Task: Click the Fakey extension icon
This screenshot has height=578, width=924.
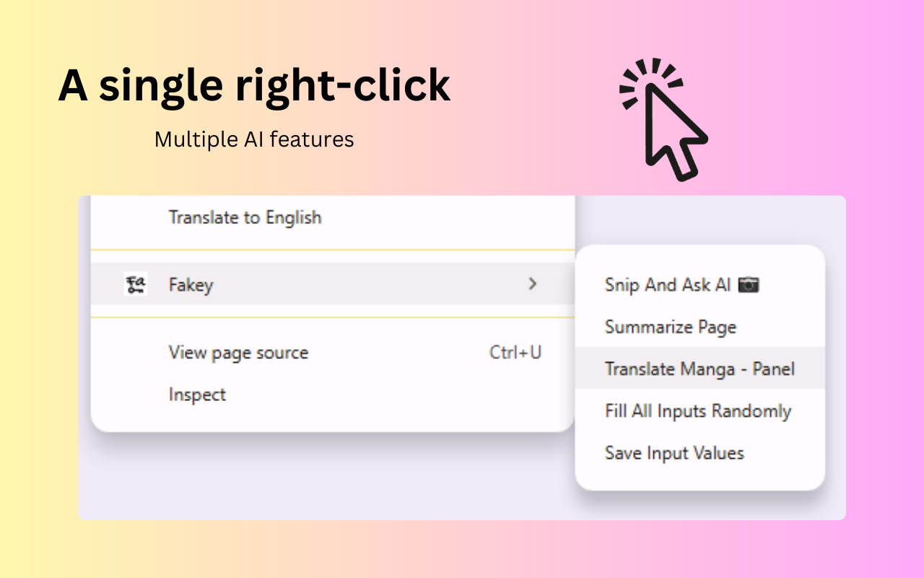Action: pos(135,285)
